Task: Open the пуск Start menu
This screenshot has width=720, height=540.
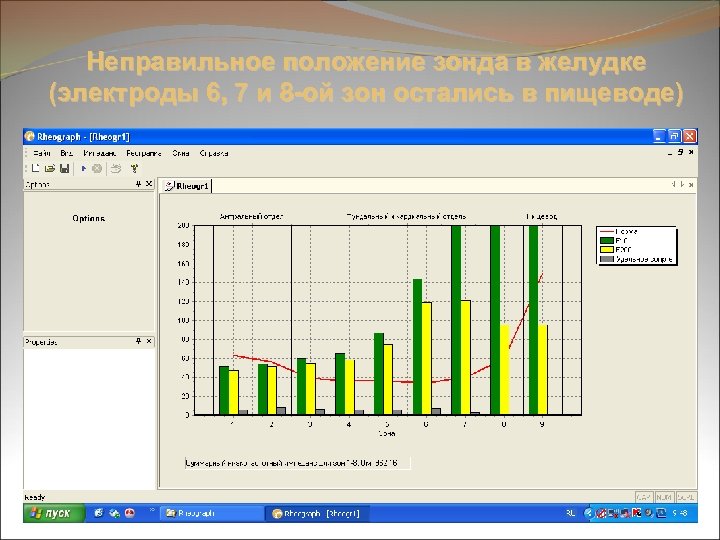Action: point(54,513)
